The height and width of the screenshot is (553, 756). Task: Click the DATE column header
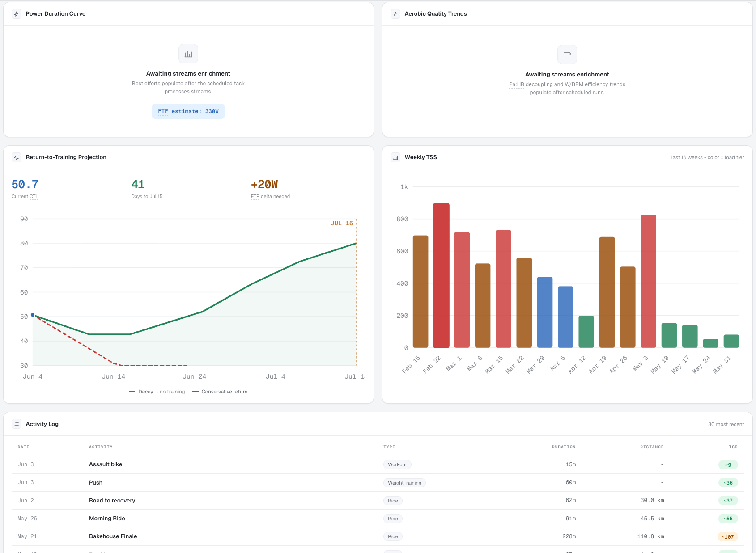[23, 447]
